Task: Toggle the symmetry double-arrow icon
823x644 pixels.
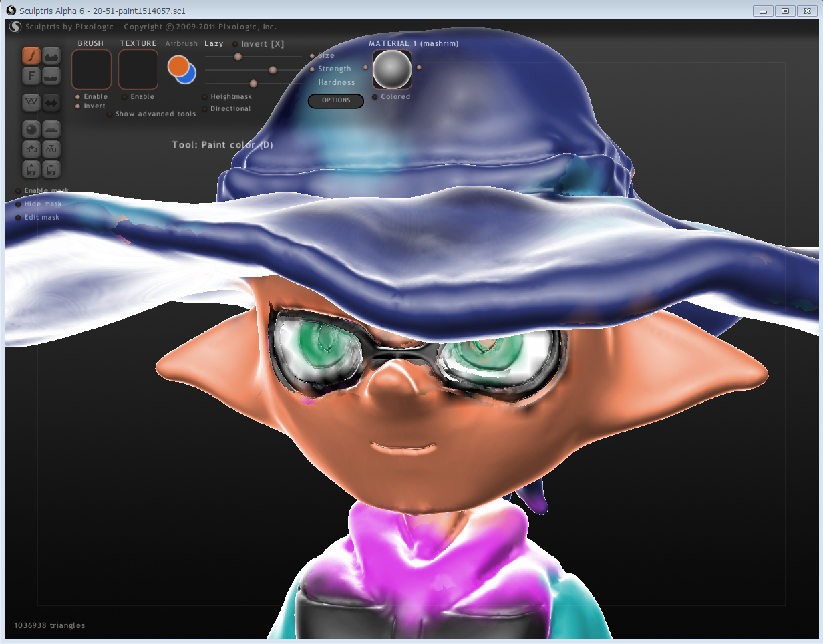Action: [x=51, y=102]
